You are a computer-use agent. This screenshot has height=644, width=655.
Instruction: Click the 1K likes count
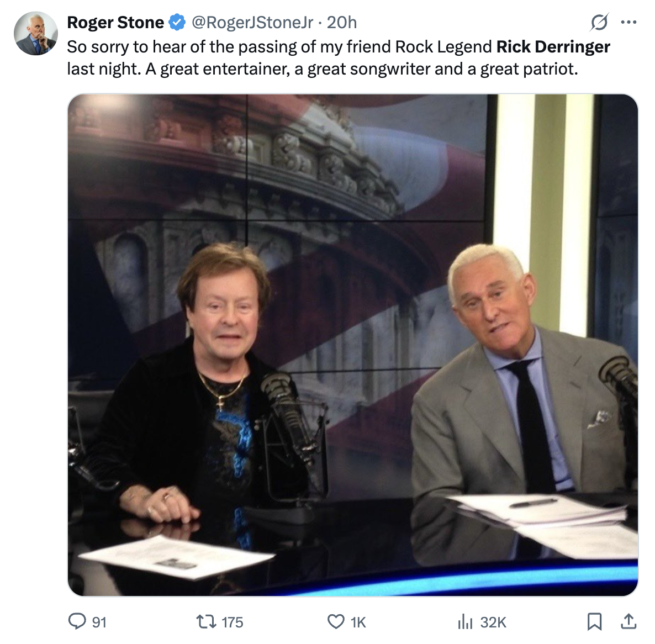tap(358, 622)
